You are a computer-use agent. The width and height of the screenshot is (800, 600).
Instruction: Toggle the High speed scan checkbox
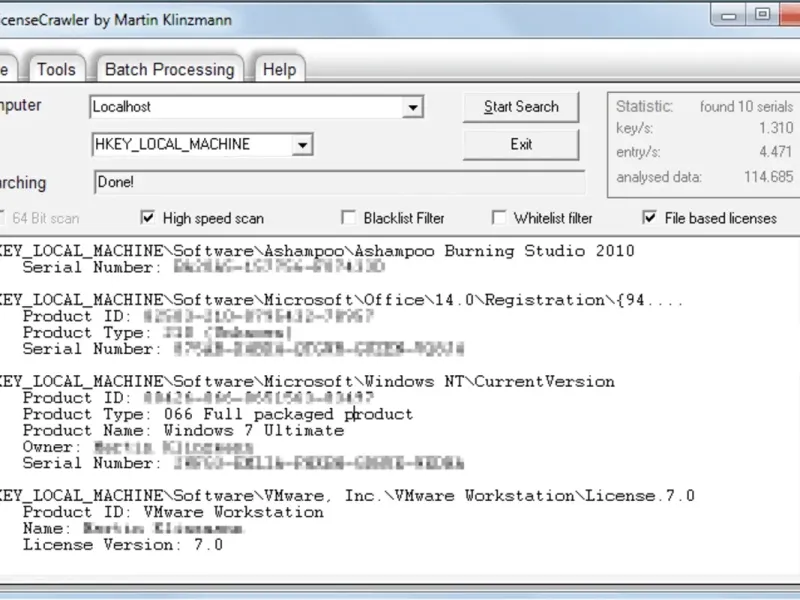tap(147, 218)
